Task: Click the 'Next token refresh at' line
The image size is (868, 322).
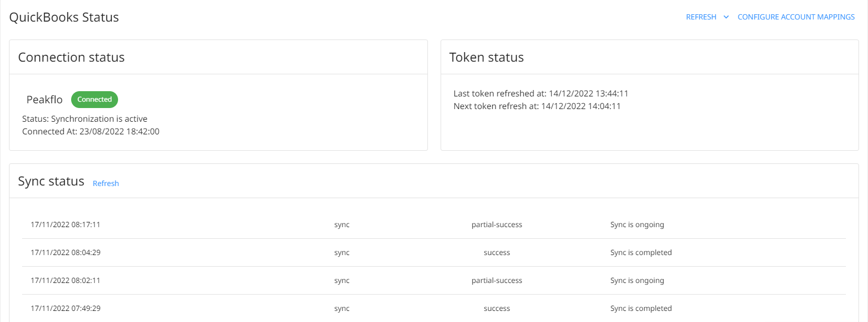Action: tap(537, 106)
